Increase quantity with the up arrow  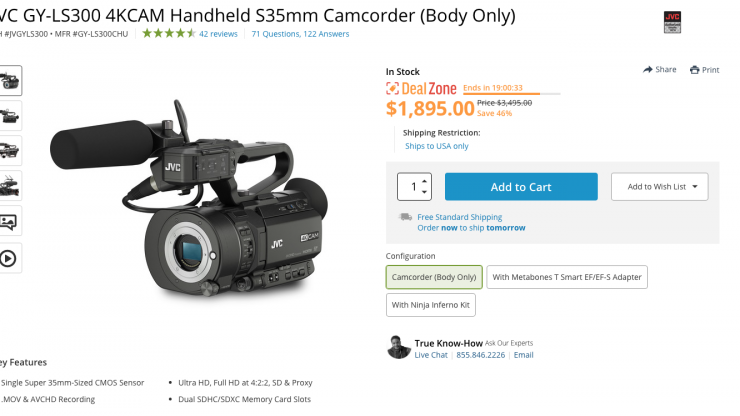[x=424, y=181]
